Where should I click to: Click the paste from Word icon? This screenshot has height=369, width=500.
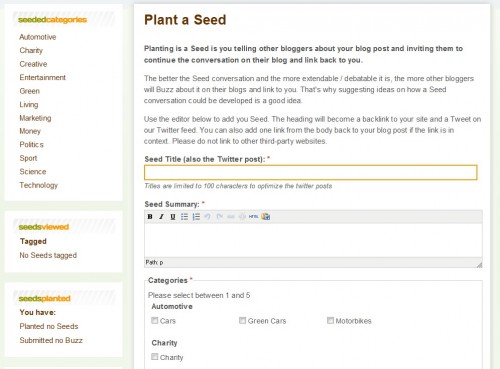click(x=266, y=217)
